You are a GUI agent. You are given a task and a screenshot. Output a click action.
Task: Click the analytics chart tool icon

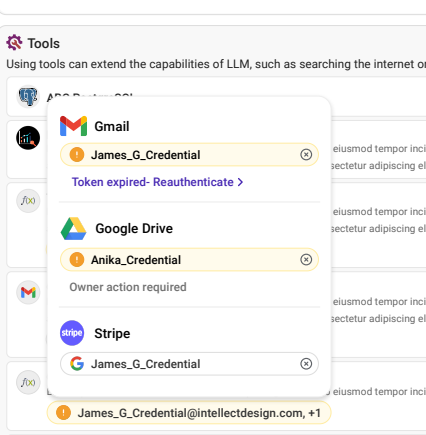[28, 138]
